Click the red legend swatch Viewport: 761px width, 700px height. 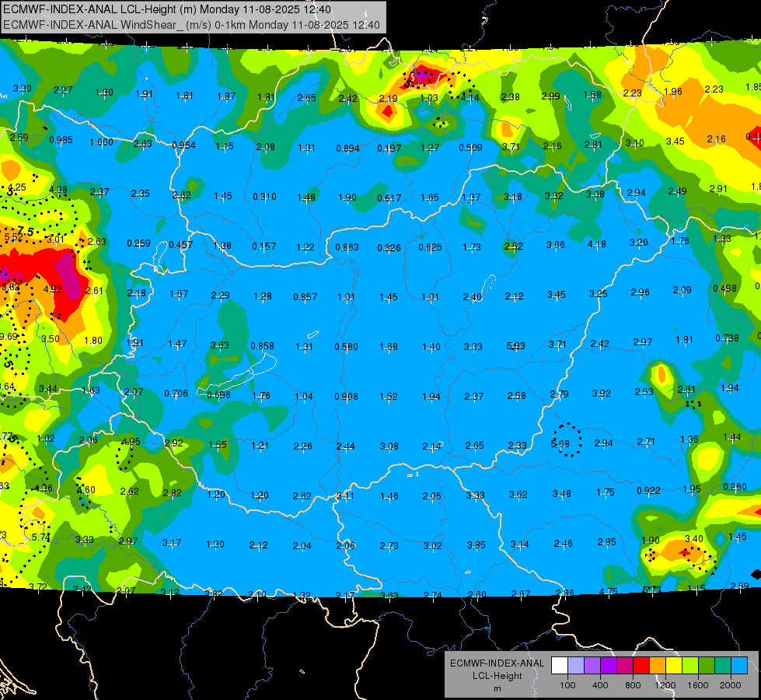(641, 665)
